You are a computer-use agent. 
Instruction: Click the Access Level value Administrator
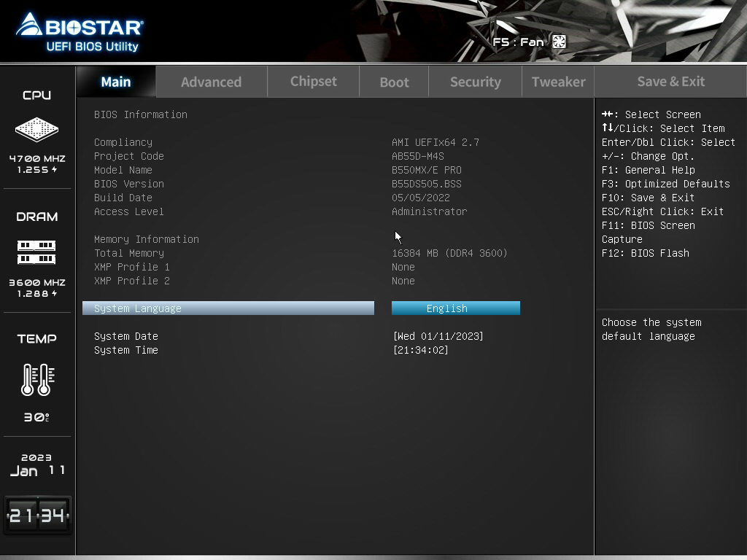point(429,211)
